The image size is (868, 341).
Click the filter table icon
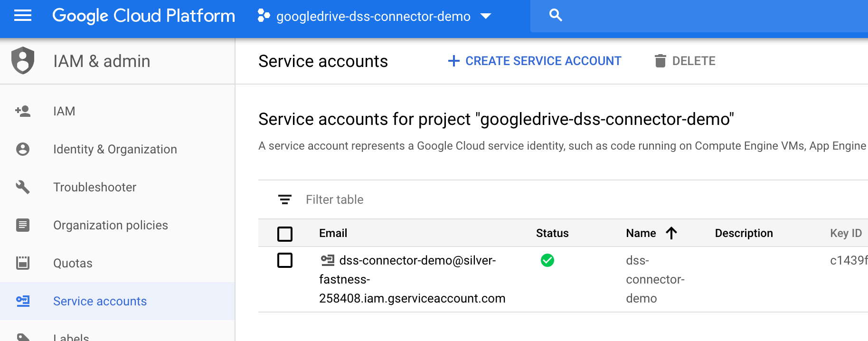coord(285,199)
